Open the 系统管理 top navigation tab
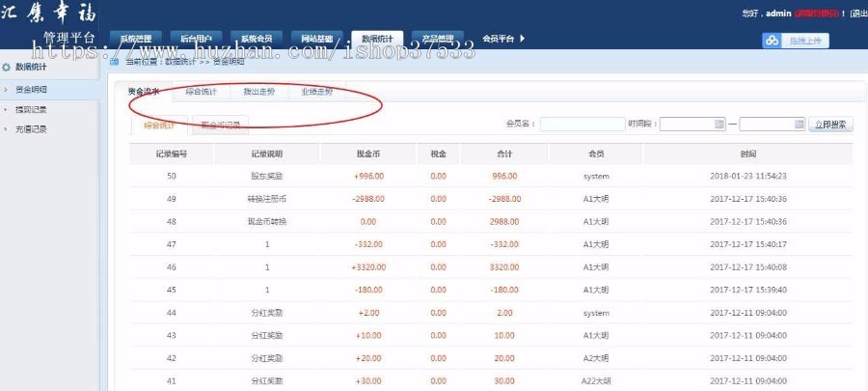Viewport: 868px width, 391px height. tap(136, 39)
